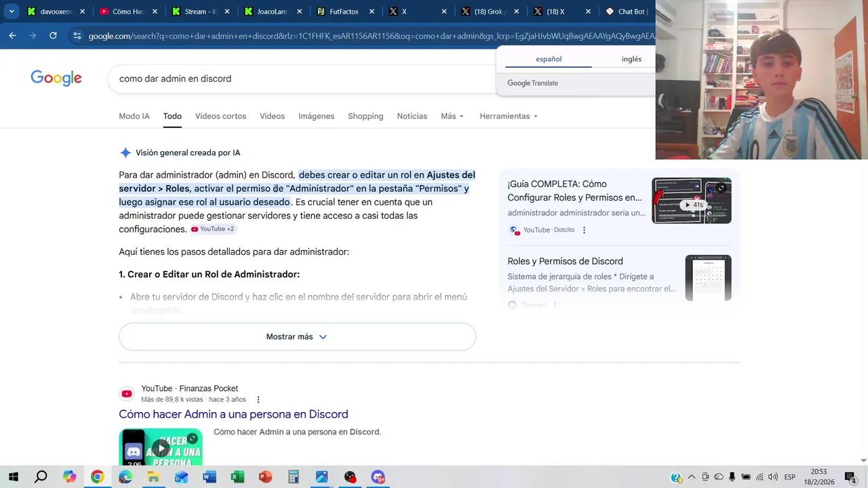Switch to the Stream - K tab
This screenshot has height=488, width=868.
point(200,12)
